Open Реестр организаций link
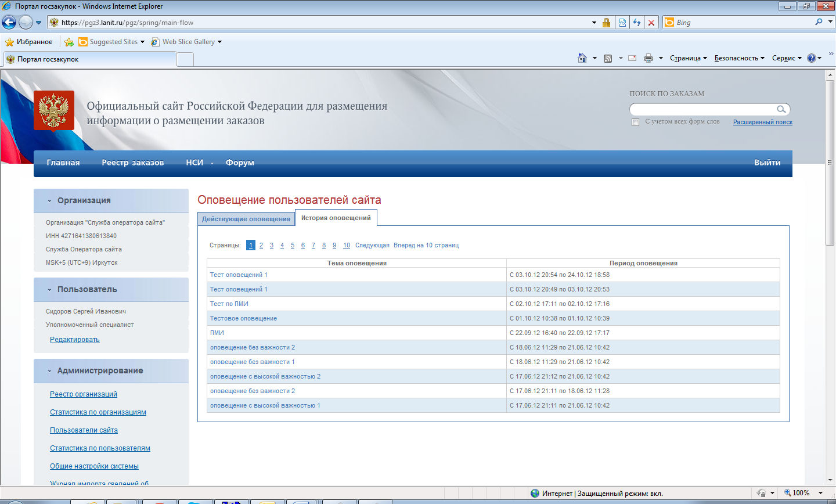Viewport: 836px width, 504px height. (84, 394)
